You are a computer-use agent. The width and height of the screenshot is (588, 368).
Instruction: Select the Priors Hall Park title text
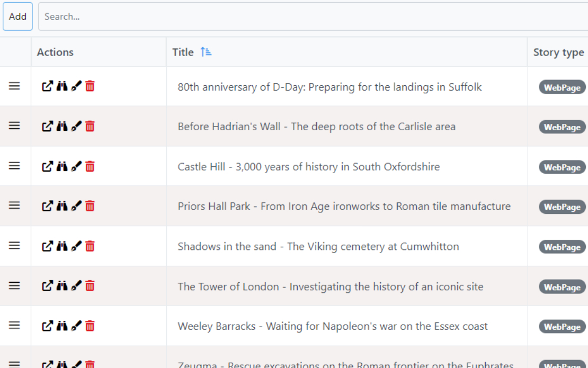(344, 206)
